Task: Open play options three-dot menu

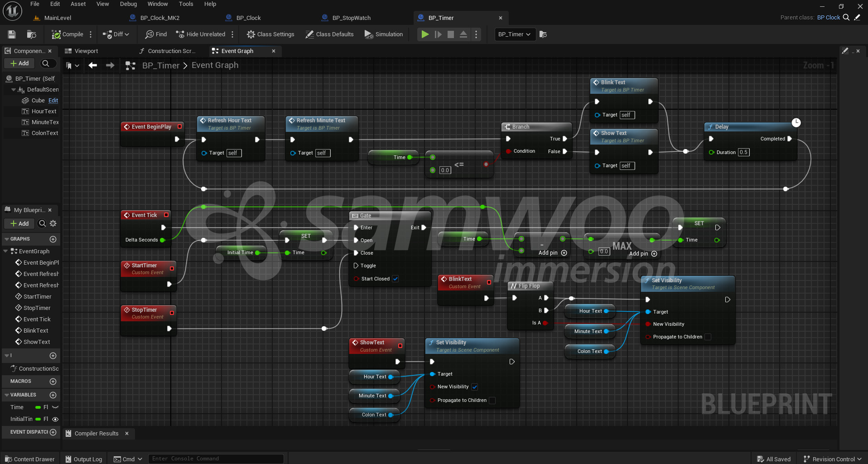Action: (x=476, y=34)
